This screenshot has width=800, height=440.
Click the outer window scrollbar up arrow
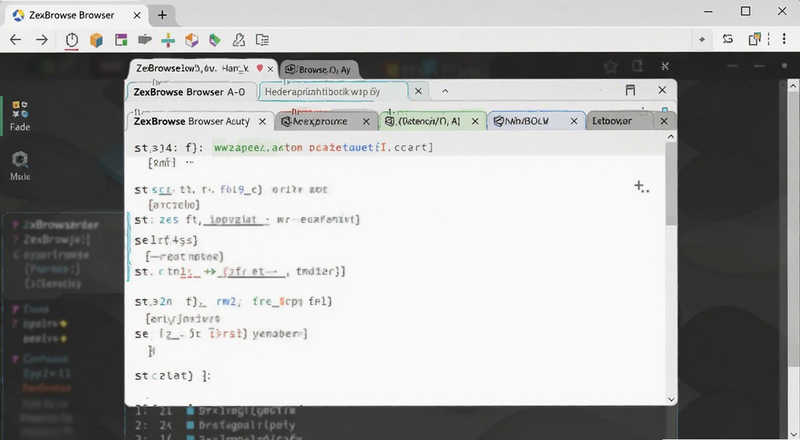click(793, 87)
